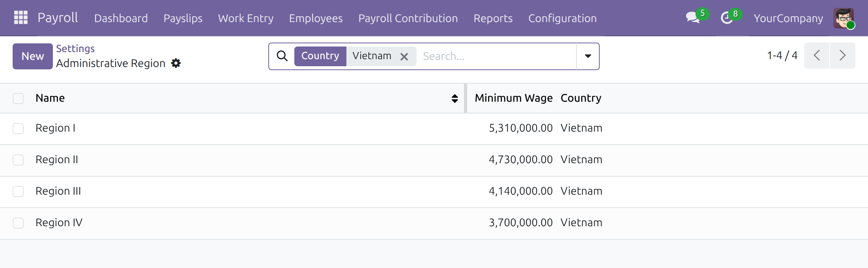Follow the Settings breadcrumb link
This screenshot has width=868, height=268.
click(x=75, y=48)
